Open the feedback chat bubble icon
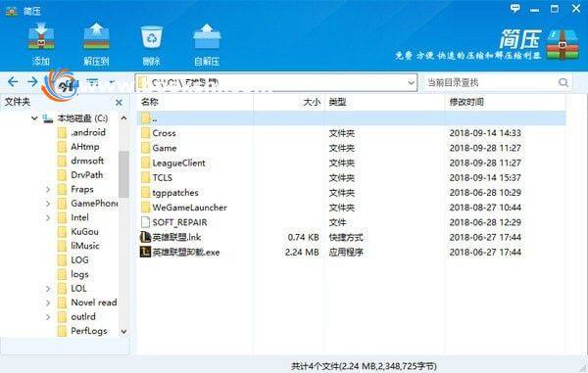 click(515, 8)
